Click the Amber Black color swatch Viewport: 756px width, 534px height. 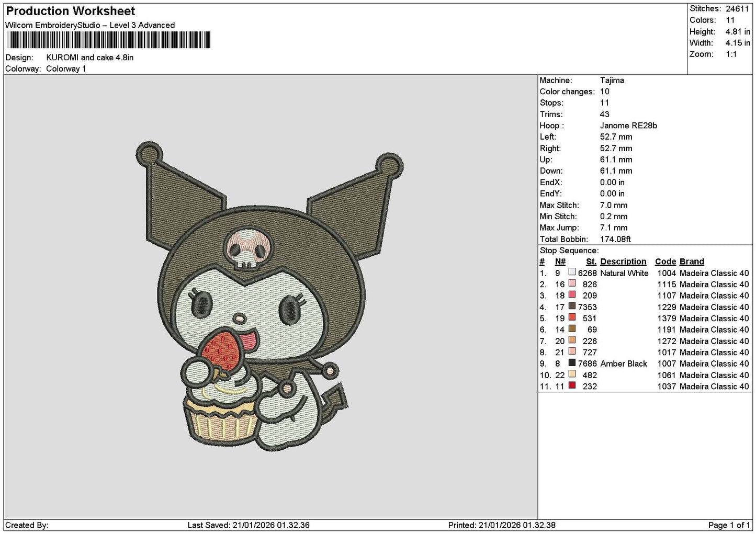coord(572,363)
